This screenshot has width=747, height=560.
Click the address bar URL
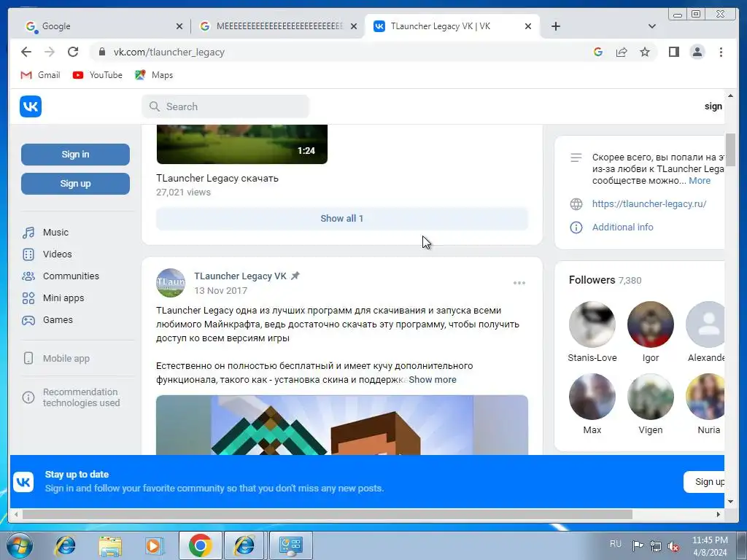click(x=169, y=52)
